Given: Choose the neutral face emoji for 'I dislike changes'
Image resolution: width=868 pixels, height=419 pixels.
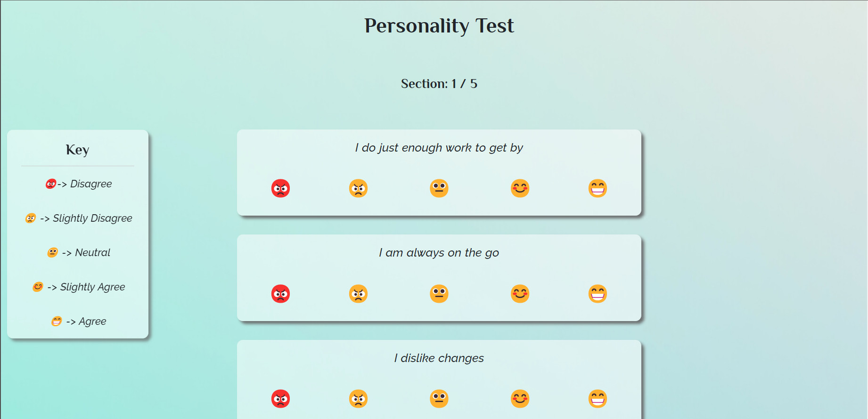Looking at the screenshot, I should pyautogui.click(x=439, y=398).
